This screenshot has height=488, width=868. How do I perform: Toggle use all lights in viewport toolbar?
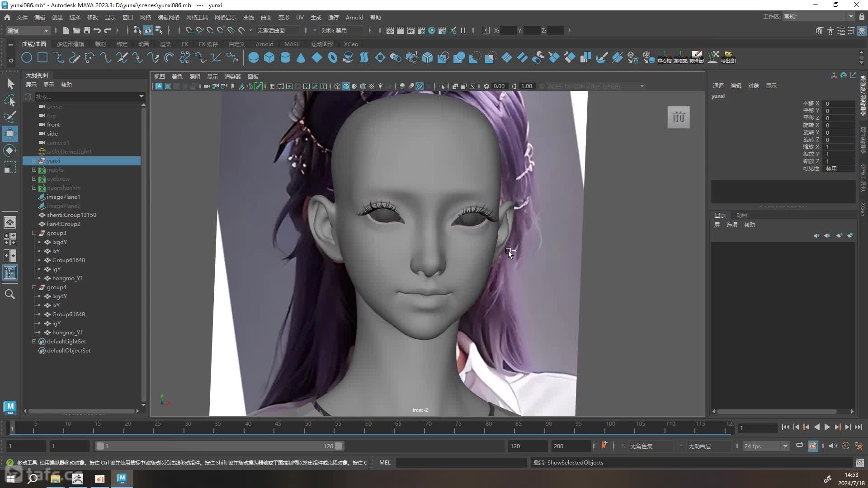[x=380, y=86]
